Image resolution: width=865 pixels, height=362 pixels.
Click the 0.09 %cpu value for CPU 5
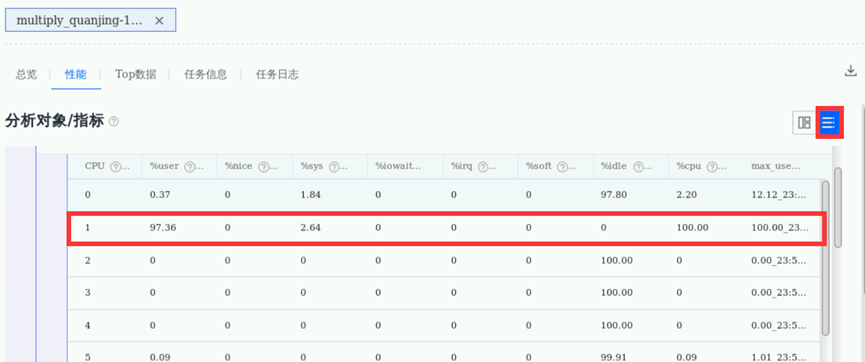point(686,357)
